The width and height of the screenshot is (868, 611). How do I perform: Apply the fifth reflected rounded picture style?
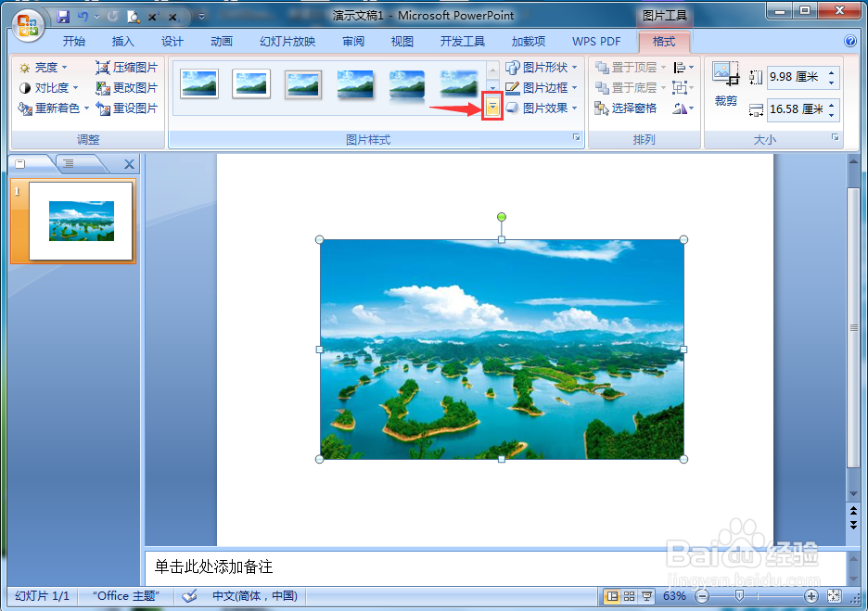(407, 86)
